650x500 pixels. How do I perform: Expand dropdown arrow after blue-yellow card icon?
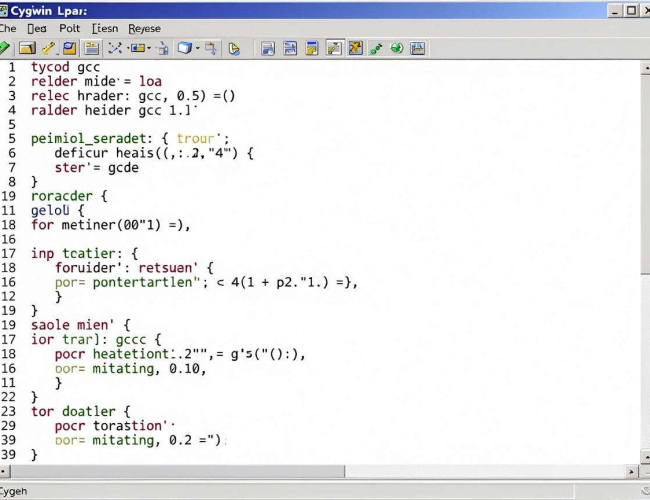click(149, 49)
